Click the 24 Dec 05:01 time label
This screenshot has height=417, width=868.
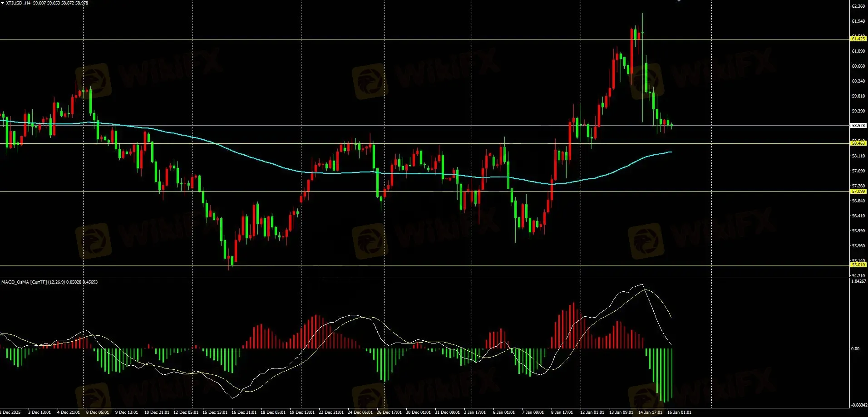point(360,412)
